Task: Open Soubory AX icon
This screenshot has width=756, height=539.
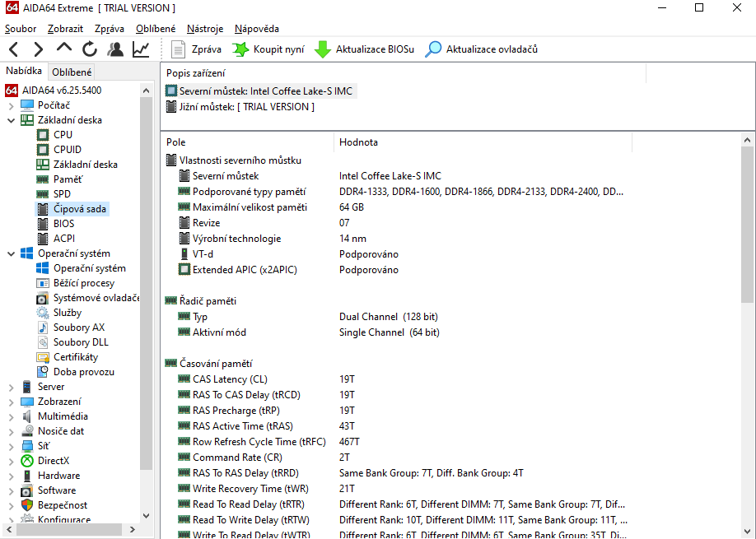Action: point(43,328)
